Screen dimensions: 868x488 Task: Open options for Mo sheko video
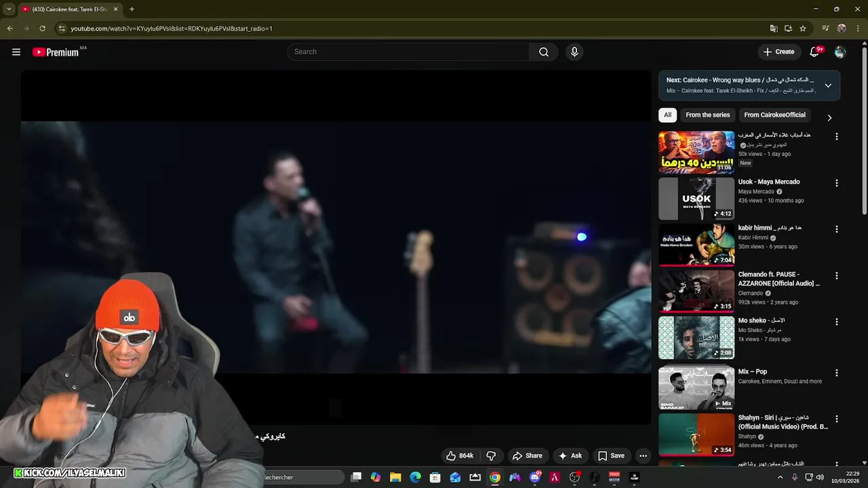click(836, 322)
